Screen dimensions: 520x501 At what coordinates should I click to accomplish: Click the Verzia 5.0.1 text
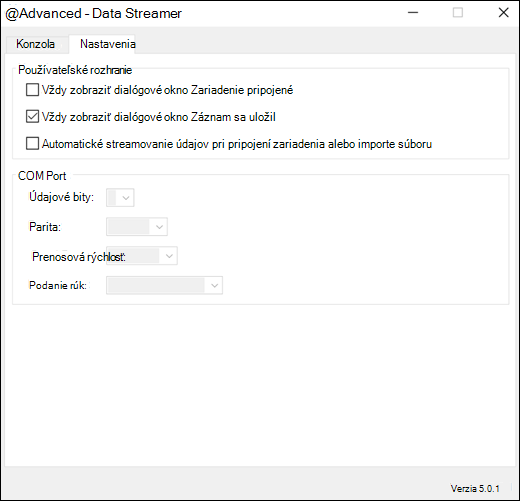point(475,489)
